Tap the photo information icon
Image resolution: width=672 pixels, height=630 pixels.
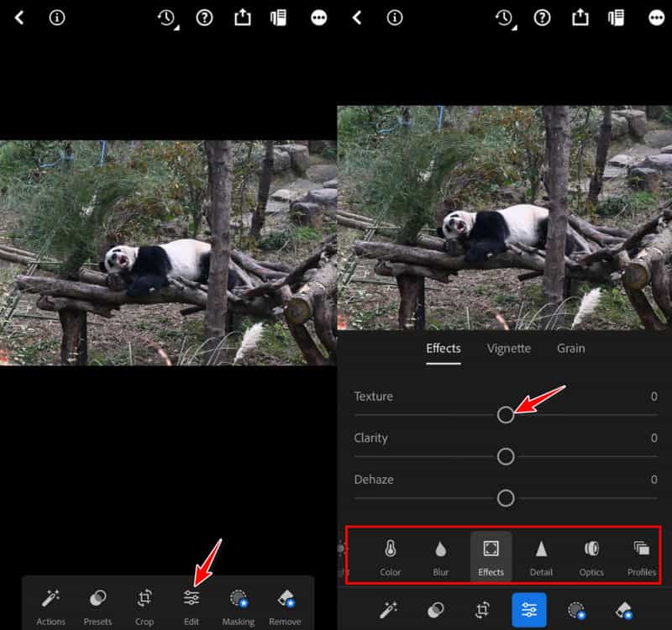click(57, 17)
